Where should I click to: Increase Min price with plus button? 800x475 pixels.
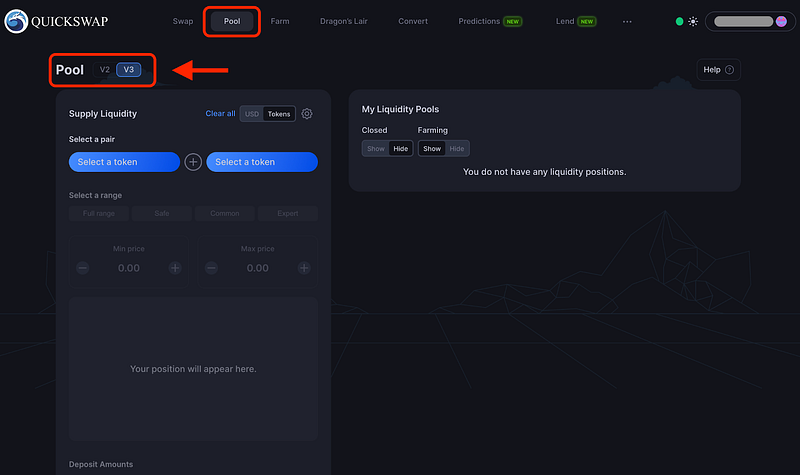tap(175, 268)
